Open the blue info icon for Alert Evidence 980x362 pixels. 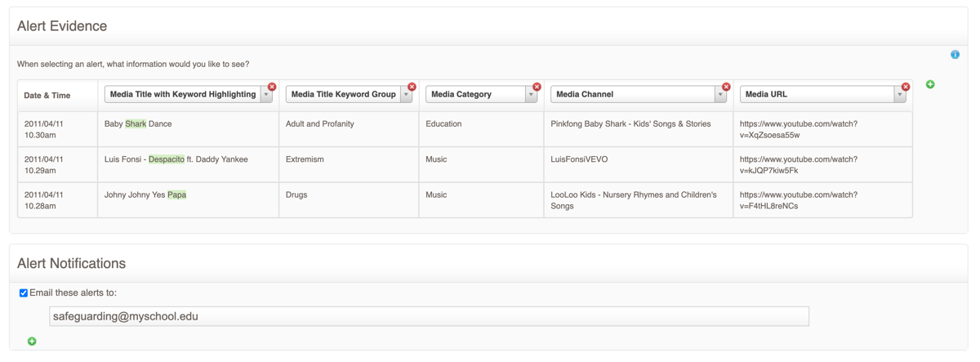pos(955,54)
